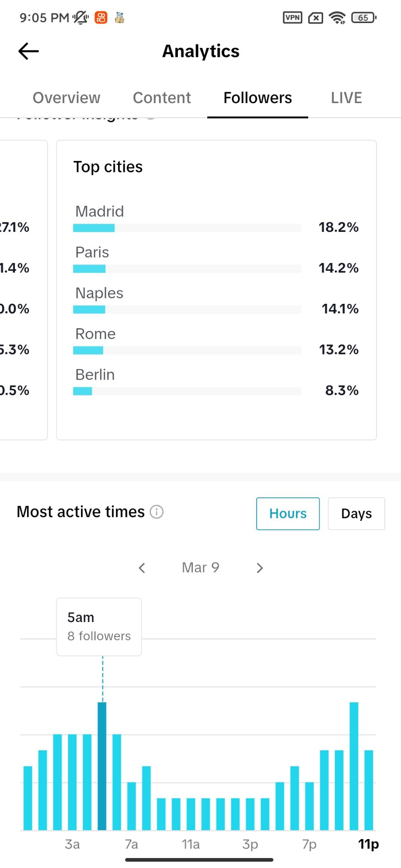Select the highlighted 5am bar
The width and height of the screenshot is (401, 868).
click(x=102, y=766)
